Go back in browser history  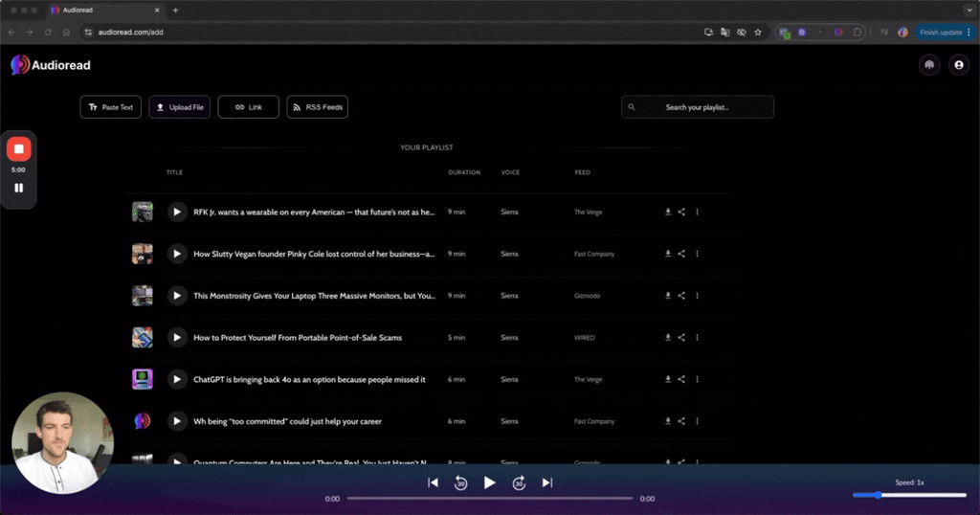click(x=11, y=32)
